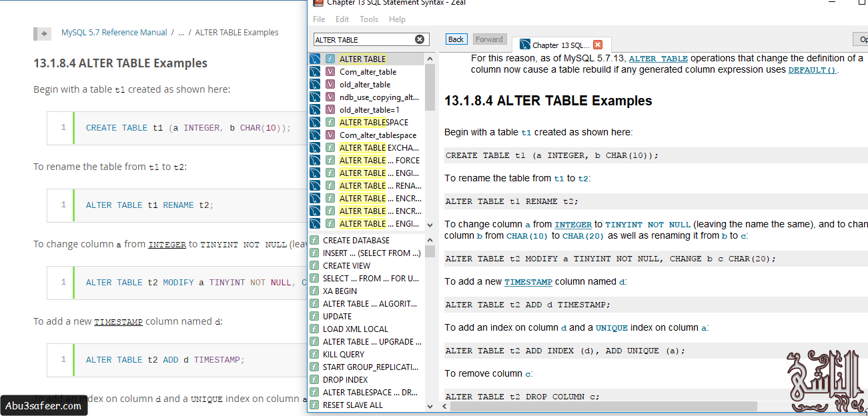Close the Chapter 13 SQL tab in Zeal
Screen dimensions: 868x416
pos(598,45)
